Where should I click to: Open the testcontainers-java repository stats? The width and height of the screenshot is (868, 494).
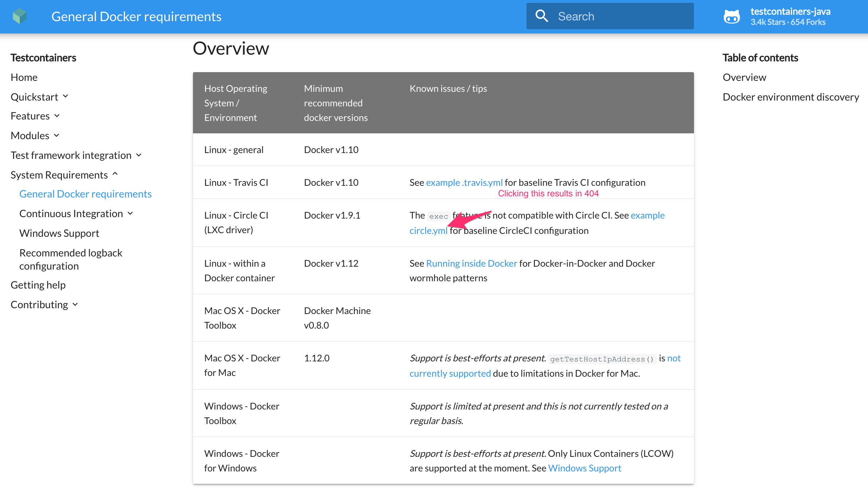point(790,16)
